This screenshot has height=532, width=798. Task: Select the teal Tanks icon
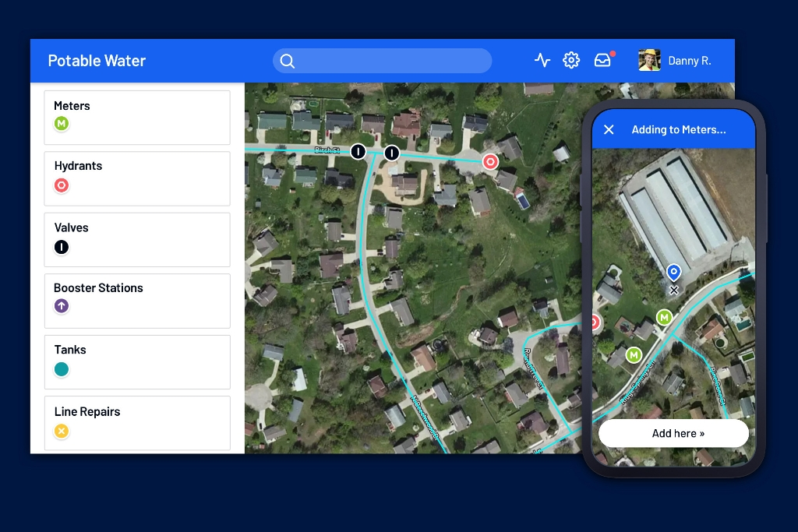(62, 369)
